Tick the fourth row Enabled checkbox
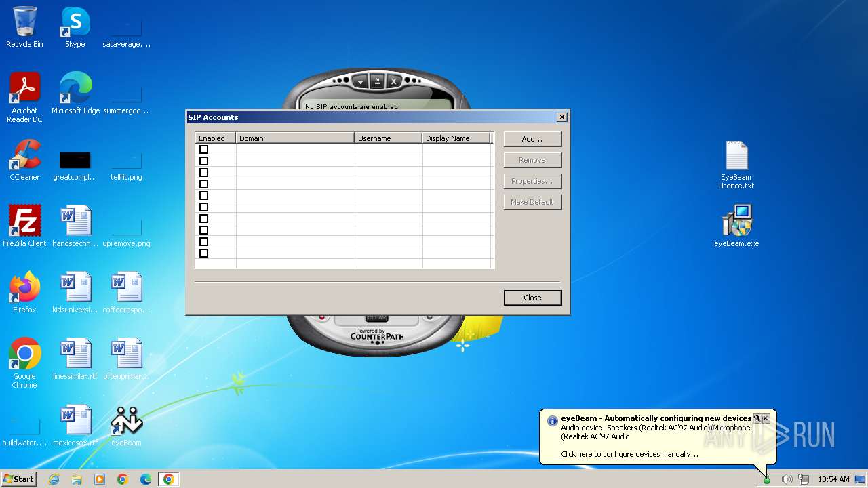 point(203,184)
